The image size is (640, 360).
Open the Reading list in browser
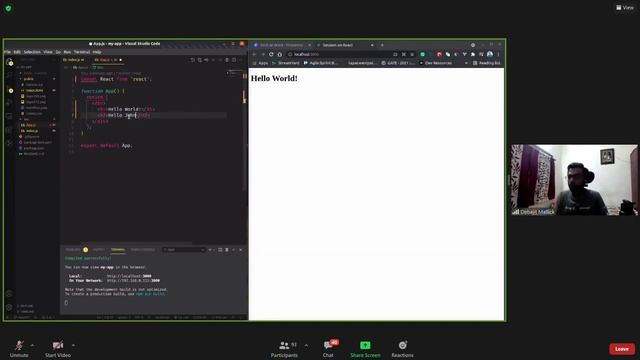coord(487,63)
